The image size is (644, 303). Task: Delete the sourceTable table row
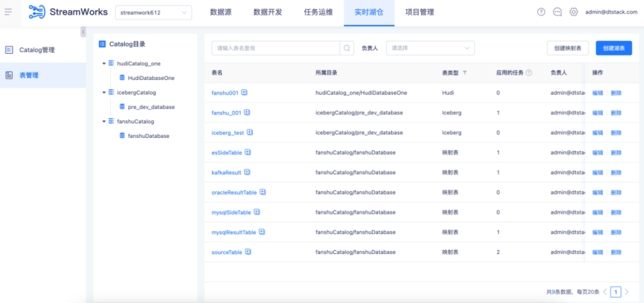[616, 252]
